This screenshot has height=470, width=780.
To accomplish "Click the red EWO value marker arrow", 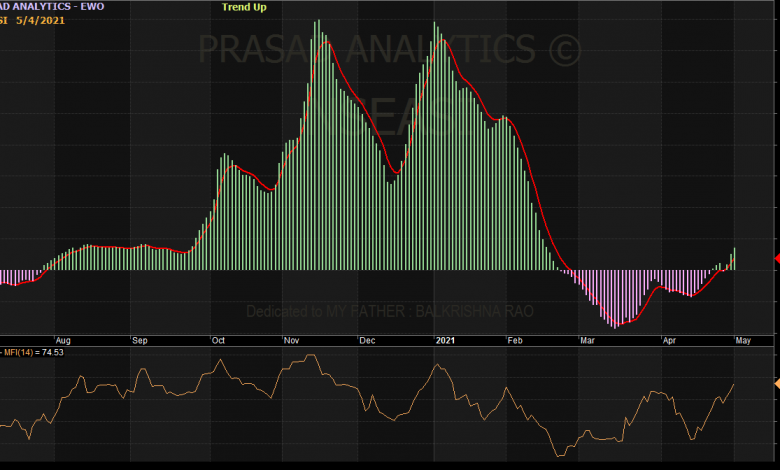I will tap(776, 258).
